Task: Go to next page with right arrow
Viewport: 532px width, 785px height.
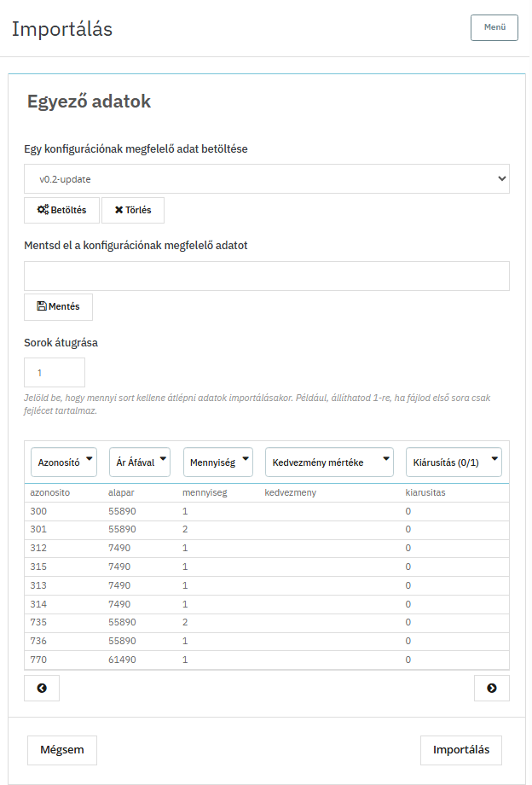Action: tap(491, 688)
